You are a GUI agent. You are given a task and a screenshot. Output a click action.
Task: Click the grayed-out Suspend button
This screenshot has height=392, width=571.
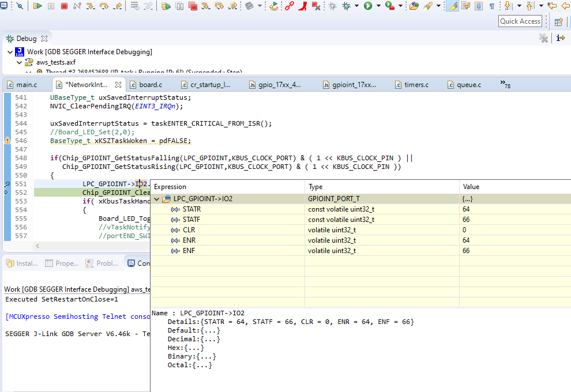(x=51, y=6)
